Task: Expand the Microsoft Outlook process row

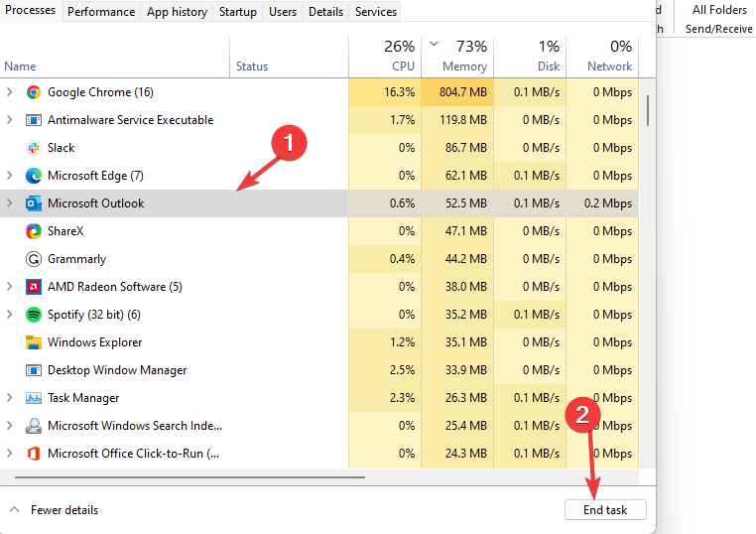Action: click(x=9, y=203)
